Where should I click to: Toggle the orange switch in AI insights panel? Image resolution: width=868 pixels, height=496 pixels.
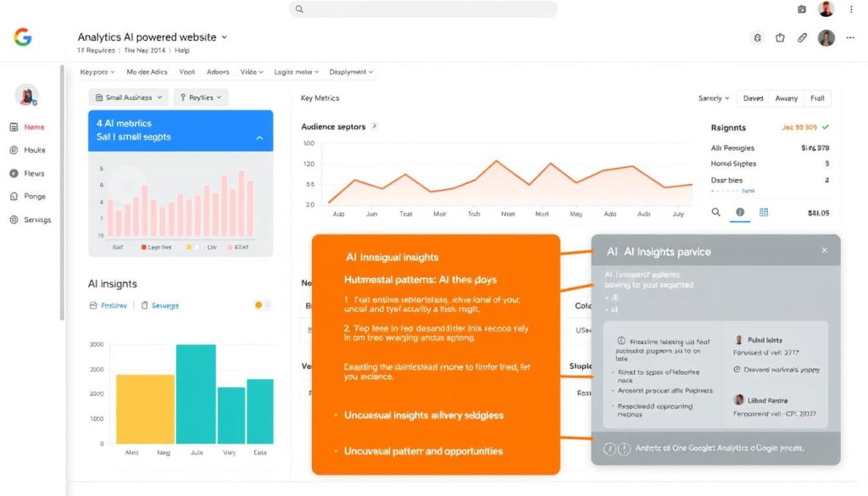(x=259, y=305)
